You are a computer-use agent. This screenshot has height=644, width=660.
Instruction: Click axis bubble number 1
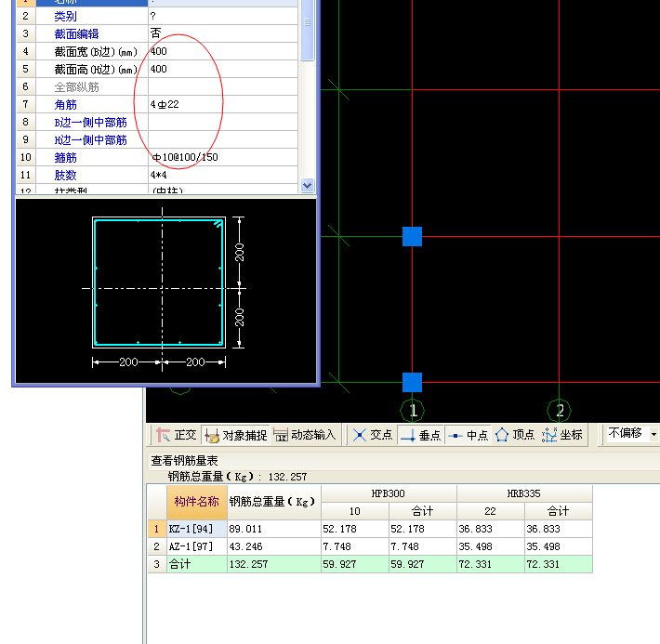click(x=412, y=411)
